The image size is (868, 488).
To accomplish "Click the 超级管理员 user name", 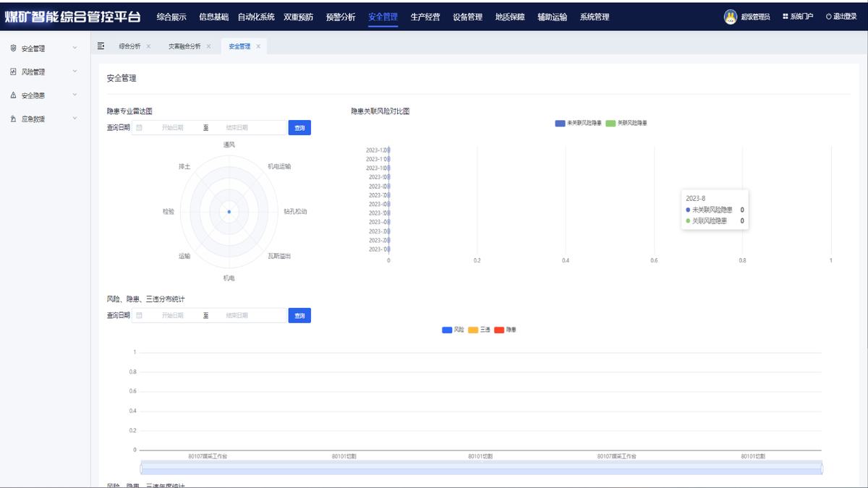I will pyautogui.click(x=755, y=17).
